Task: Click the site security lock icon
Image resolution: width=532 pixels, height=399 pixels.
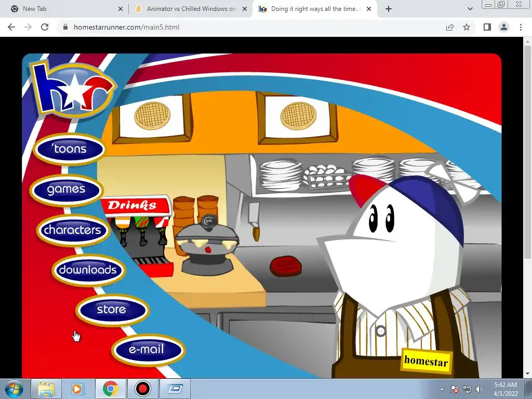Action: [x=65, y=27]
